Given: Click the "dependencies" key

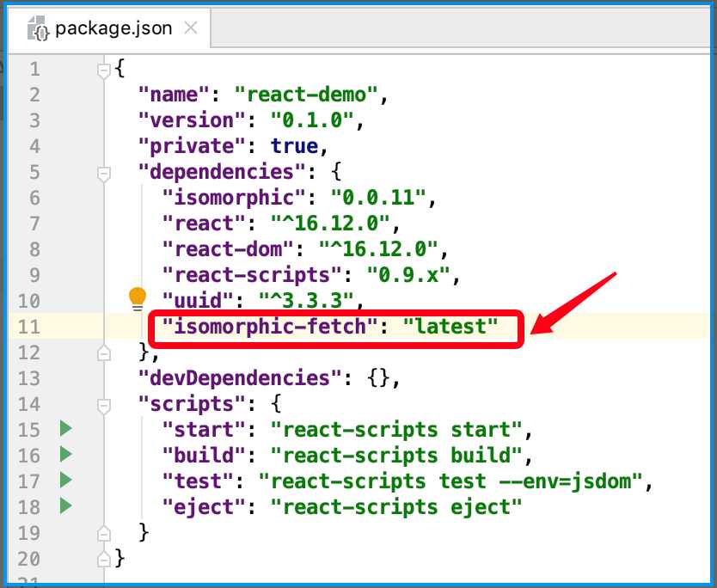Looking at the screenshot, I should click(x=222, y=172).
